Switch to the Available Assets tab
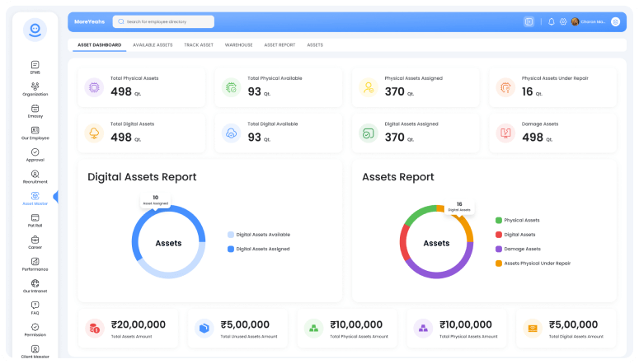This screenshot has height=364, width=639. coord(153,44)
